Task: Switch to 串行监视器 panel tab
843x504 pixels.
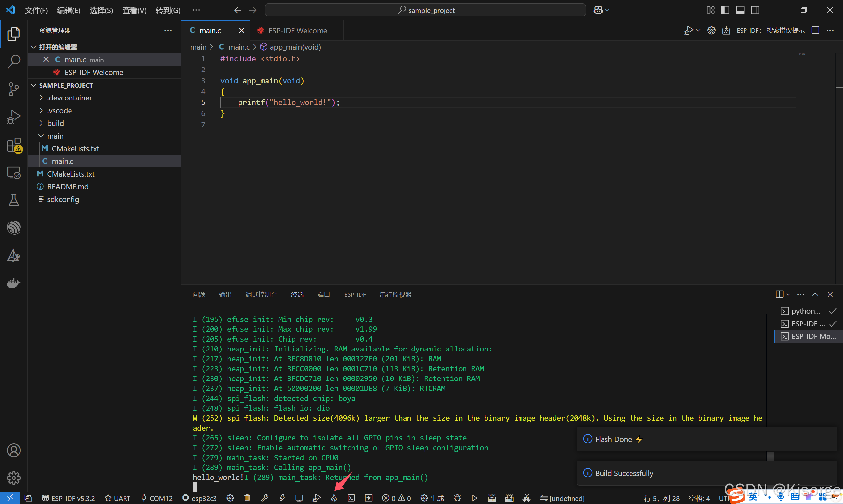Action: point(395,294)
